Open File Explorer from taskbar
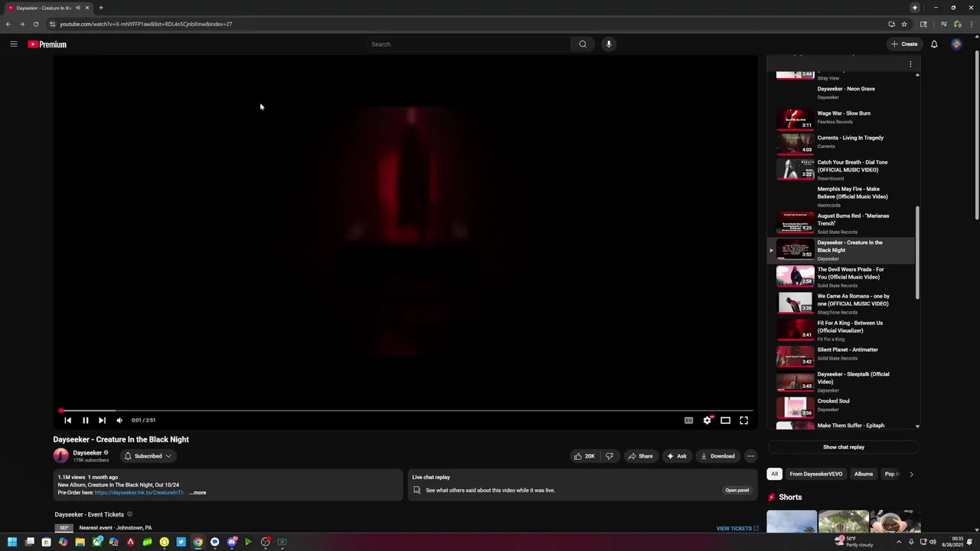This screenshot has width=980, height=551. 80,542
